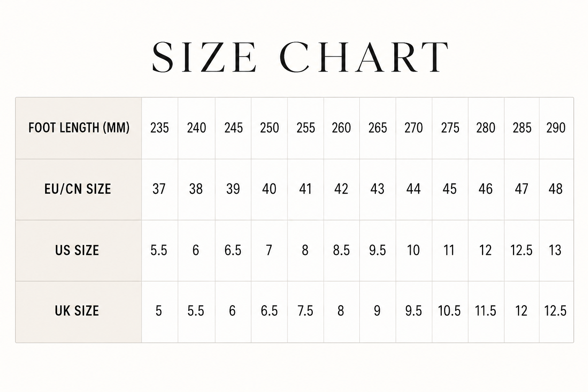Click EU size 37 cell
Screen dimensions: 588x392
pos(160,189)
